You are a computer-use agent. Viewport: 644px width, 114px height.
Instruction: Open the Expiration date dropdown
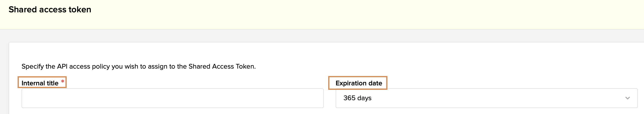pos(486,98)
